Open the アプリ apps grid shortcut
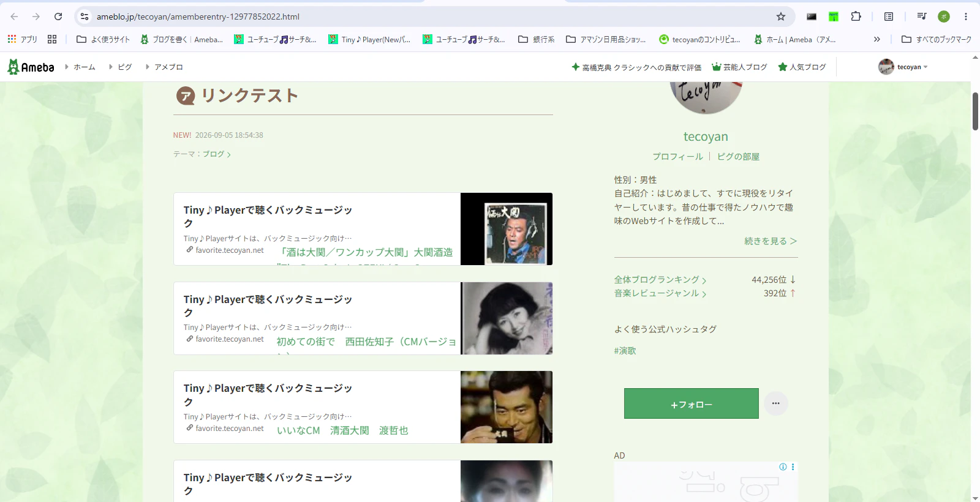Screen dimensions: 980x502 [x=22, y=39]
